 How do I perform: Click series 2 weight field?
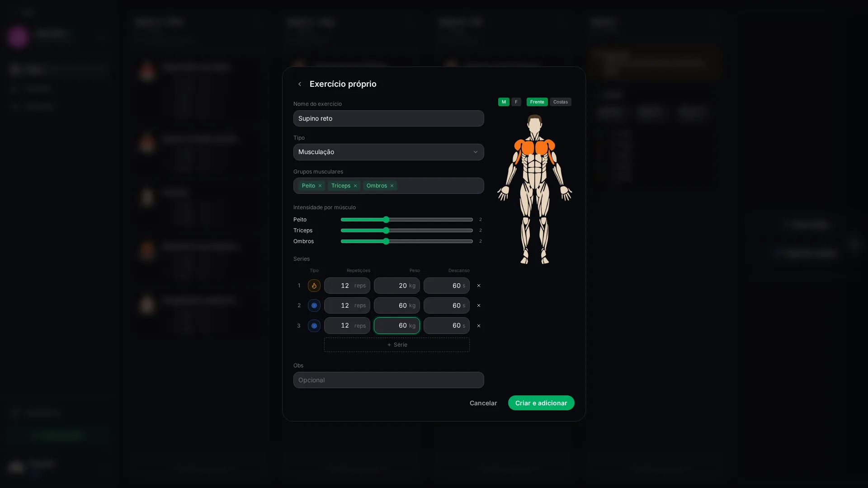397,305
